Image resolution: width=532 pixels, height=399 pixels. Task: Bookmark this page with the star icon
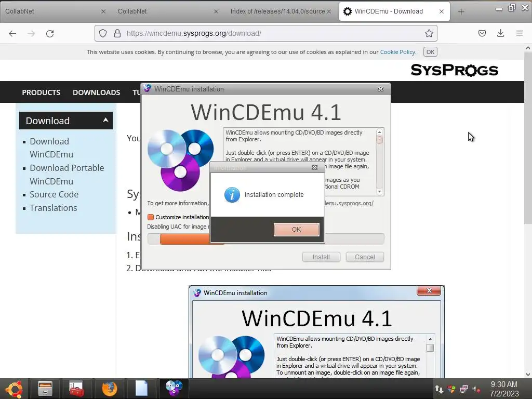429,33
